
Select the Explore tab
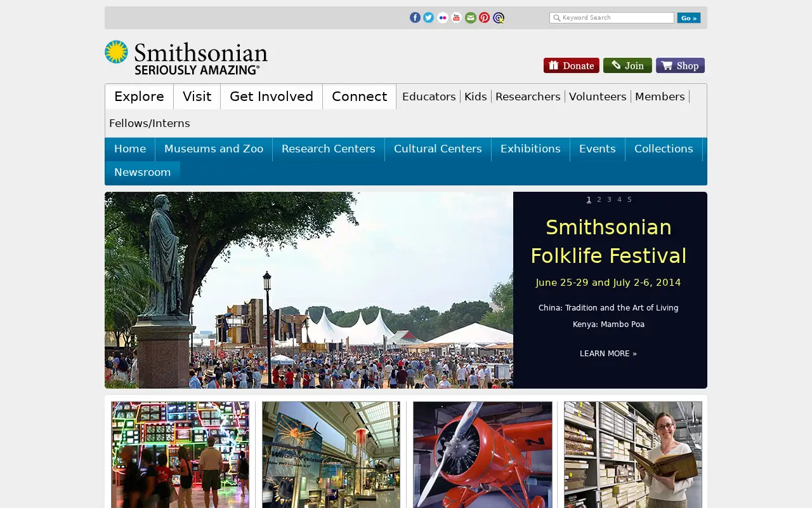(140, 97)
